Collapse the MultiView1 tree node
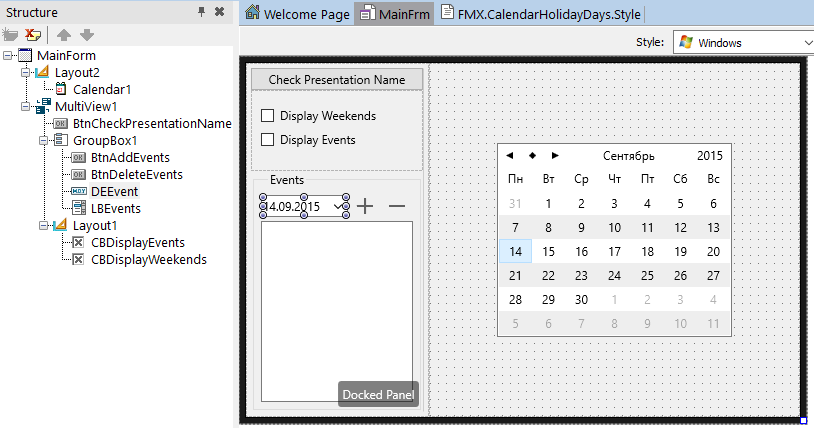This screenshot has height=428, width=814. (25, 106)
